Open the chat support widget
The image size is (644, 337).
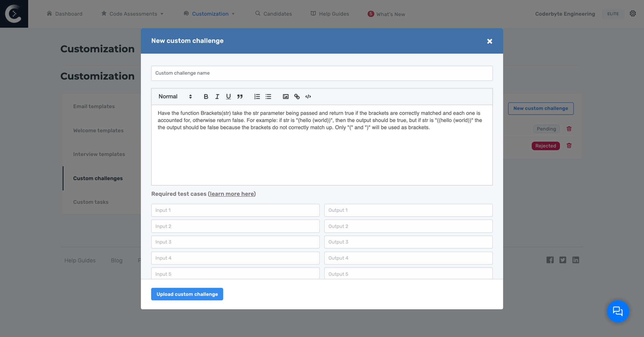click(x=618, y=311)
